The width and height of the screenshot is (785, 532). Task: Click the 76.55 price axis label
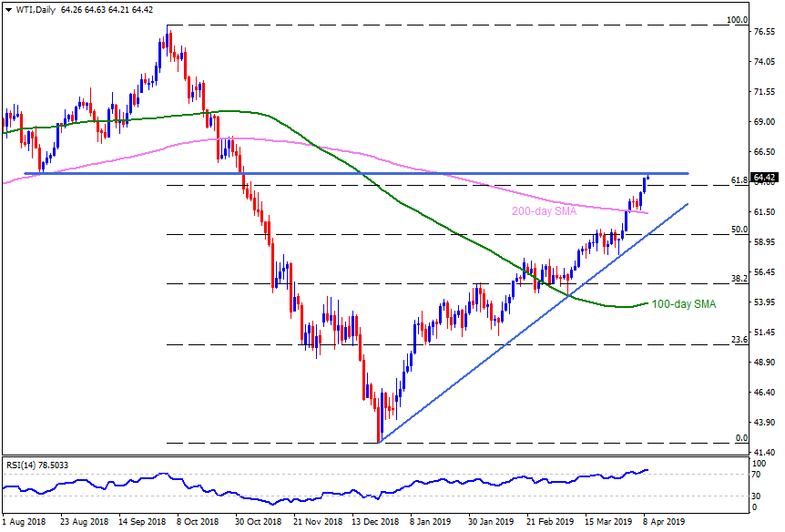pos(764,32)
